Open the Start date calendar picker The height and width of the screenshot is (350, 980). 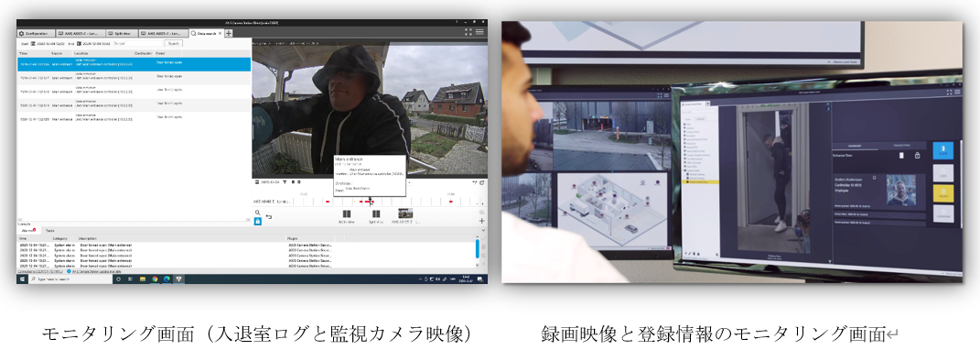33,44
